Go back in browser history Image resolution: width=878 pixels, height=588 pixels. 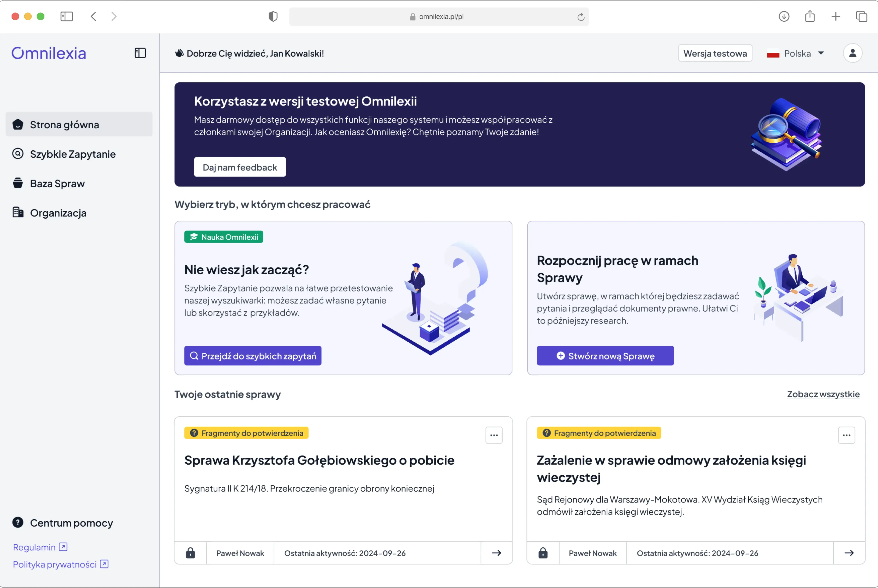click(93, 16)
